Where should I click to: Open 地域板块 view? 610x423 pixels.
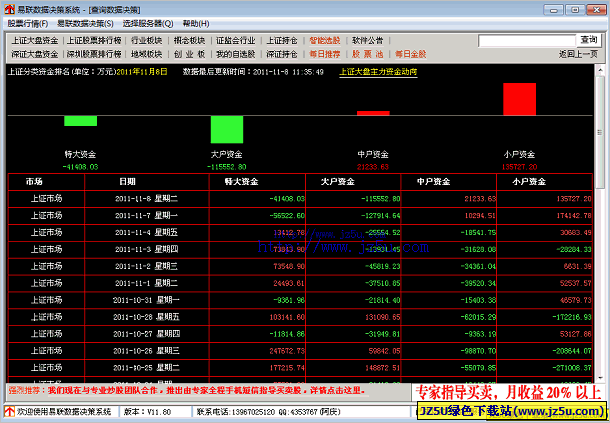pyautogui.click(x=147, y=54)
